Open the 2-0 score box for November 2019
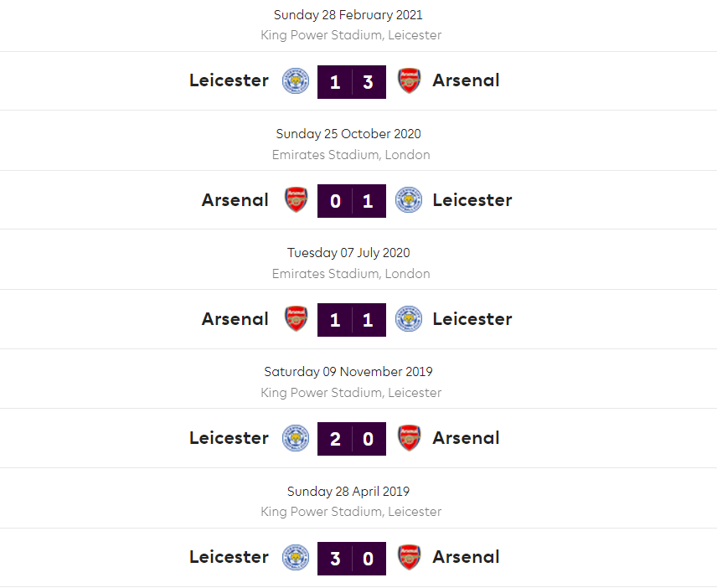Screen dimensions: 717x588 pyautogui.click(x=352, y=439)
